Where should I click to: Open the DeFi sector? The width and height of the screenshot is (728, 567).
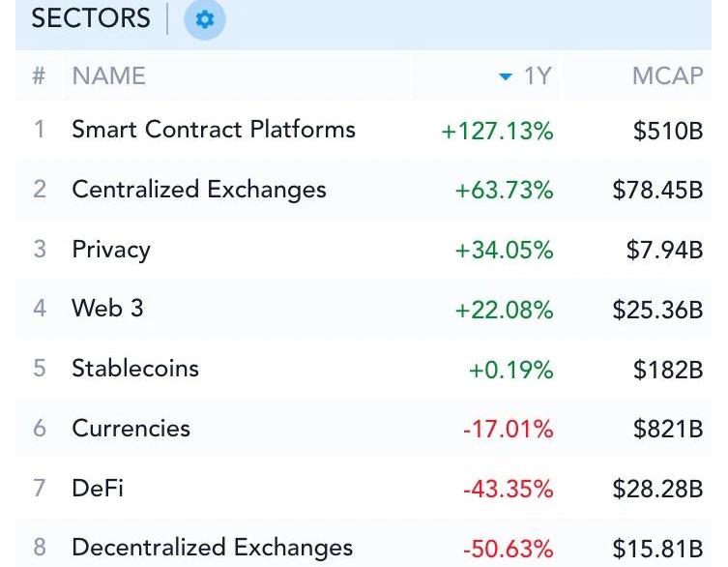tap(98, 489)
